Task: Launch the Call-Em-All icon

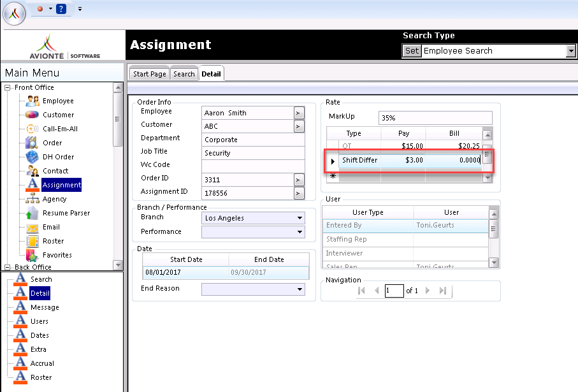Action: tap(32, 129)
